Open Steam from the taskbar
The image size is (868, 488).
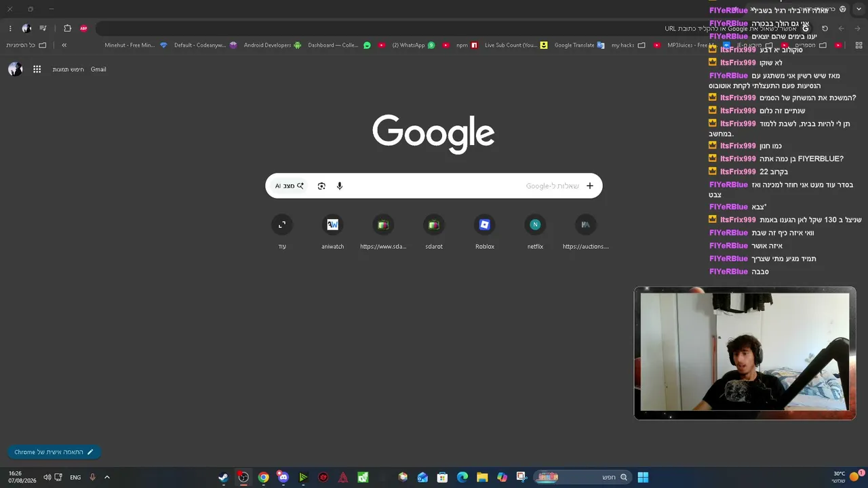click(x=223, y=477)
